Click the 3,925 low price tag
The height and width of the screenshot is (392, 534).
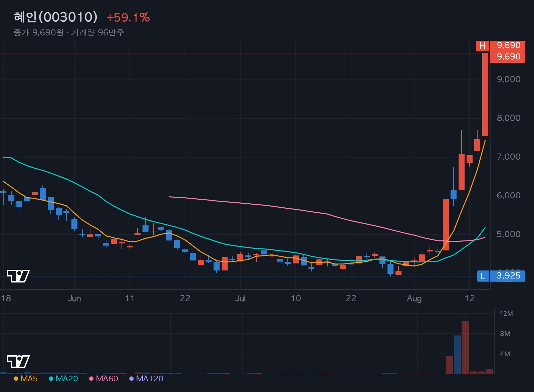click(508, 276)
